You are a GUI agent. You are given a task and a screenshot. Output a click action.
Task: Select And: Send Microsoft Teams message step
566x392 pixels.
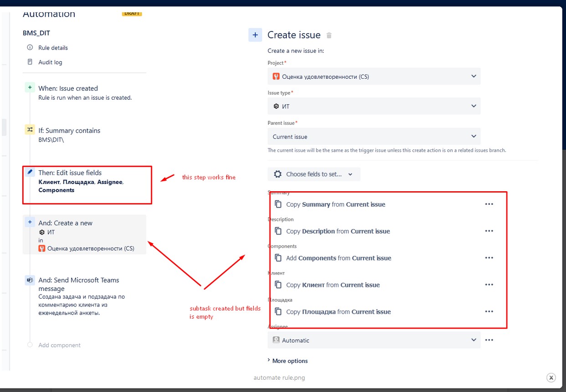coord(85,296)
